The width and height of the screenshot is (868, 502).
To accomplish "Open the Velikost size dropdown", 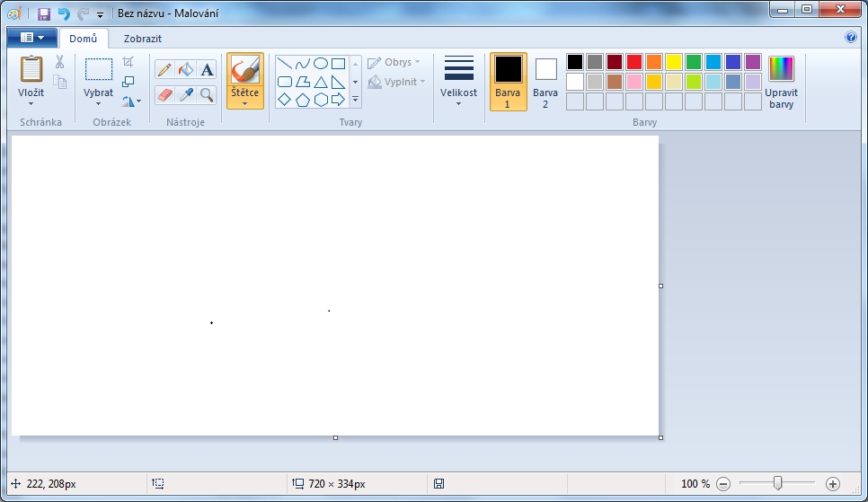I will [x=458, y=82].
